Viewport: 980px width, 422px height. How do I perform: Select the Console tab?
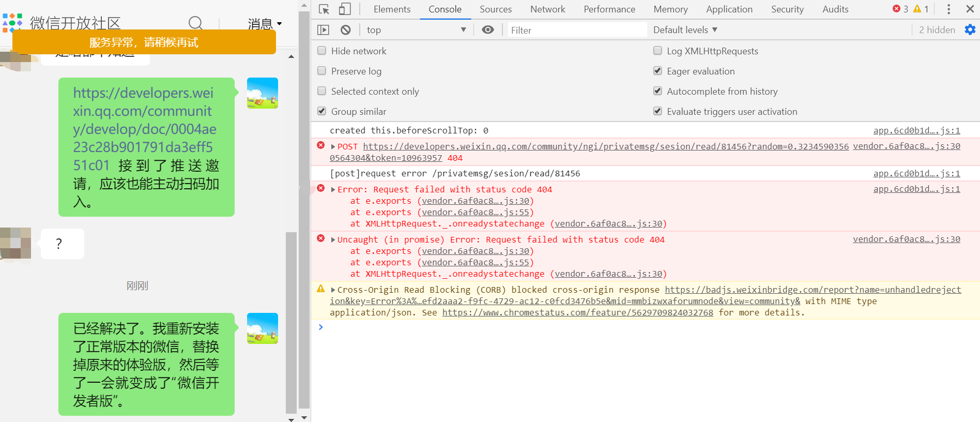tap(445, 9)
